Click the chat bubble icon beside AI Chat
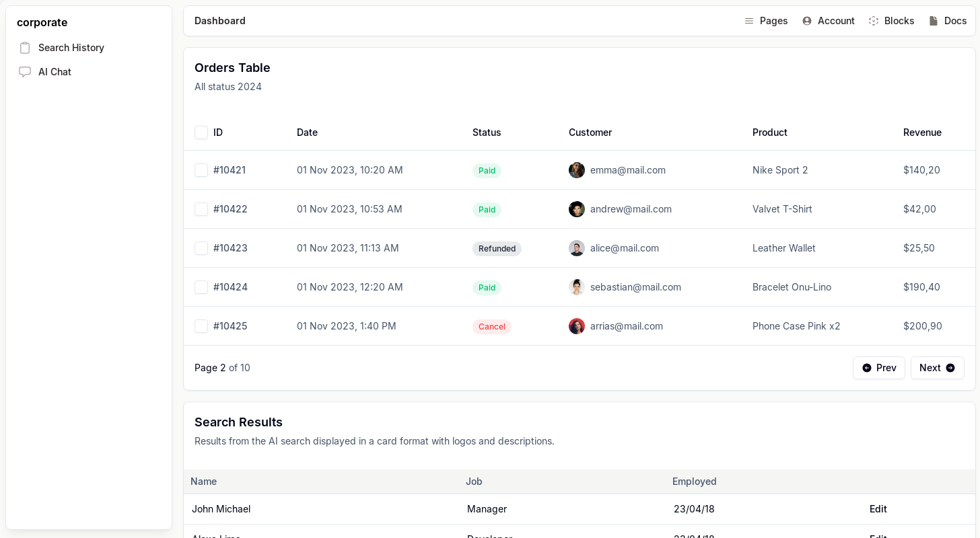Screen dimensions: 980x538 (25, 72)
